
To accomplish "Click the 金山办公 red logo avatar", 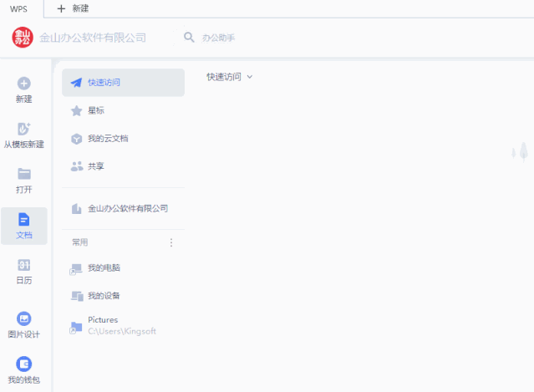I will tap(23, 38).
